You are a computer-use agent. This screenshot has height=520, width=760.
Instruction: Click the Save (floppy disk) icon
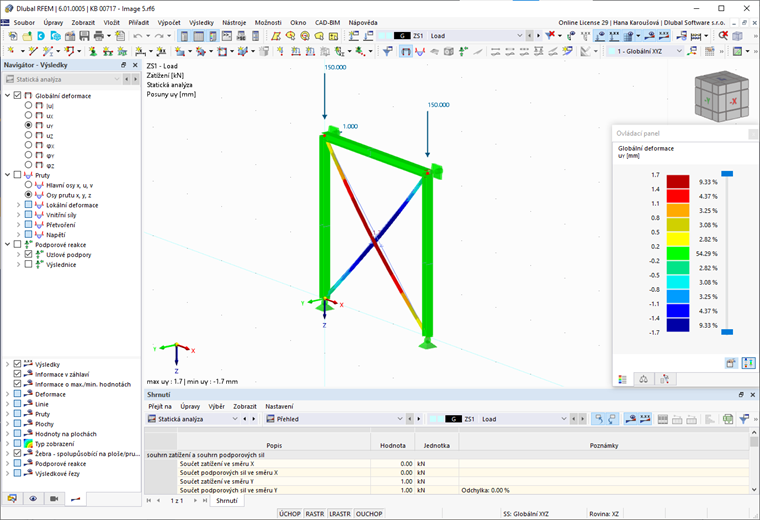[x=84, y=36]
